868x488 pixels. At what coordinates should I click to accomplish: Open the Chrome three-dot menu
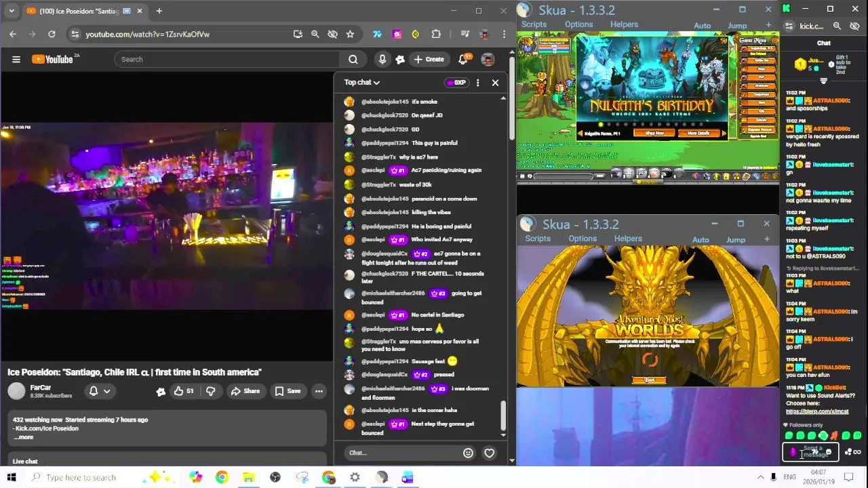tap(504, 34)
